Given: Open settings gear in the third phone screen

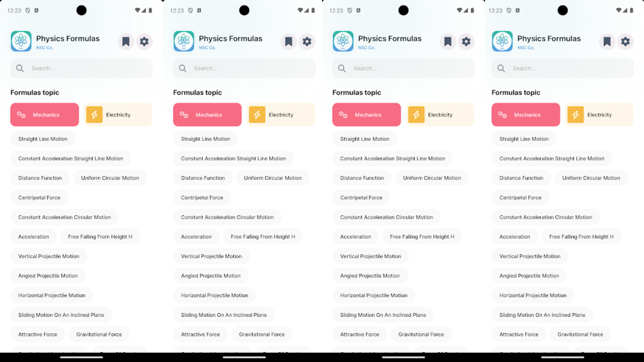Looking at the screenshot, I should click(466, 41).
